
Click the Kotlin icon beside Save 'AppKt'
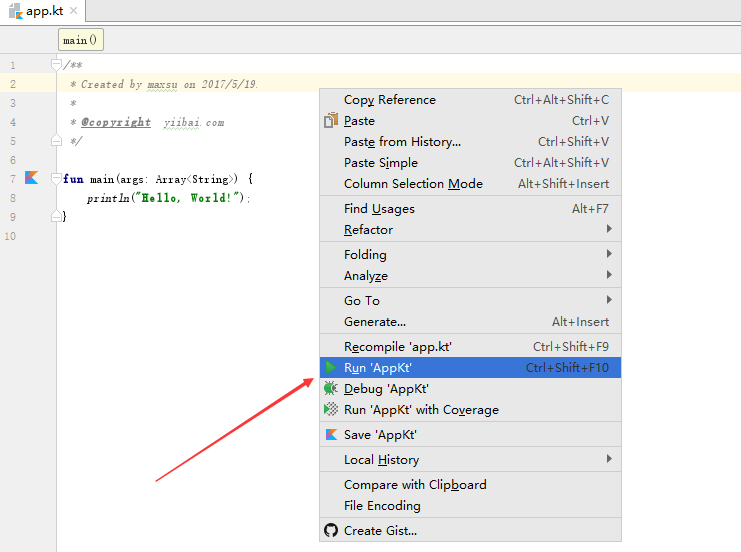331,435
